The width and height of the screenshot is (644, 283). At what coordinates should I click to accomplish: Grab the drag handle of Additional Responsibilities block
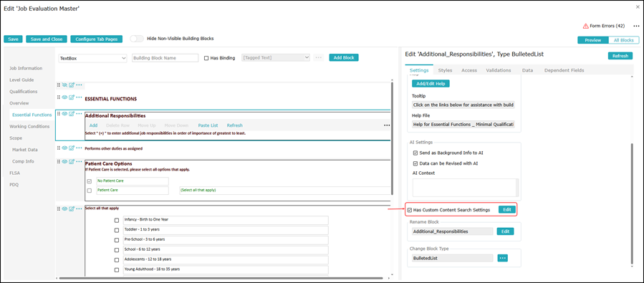tap(58, 114)
